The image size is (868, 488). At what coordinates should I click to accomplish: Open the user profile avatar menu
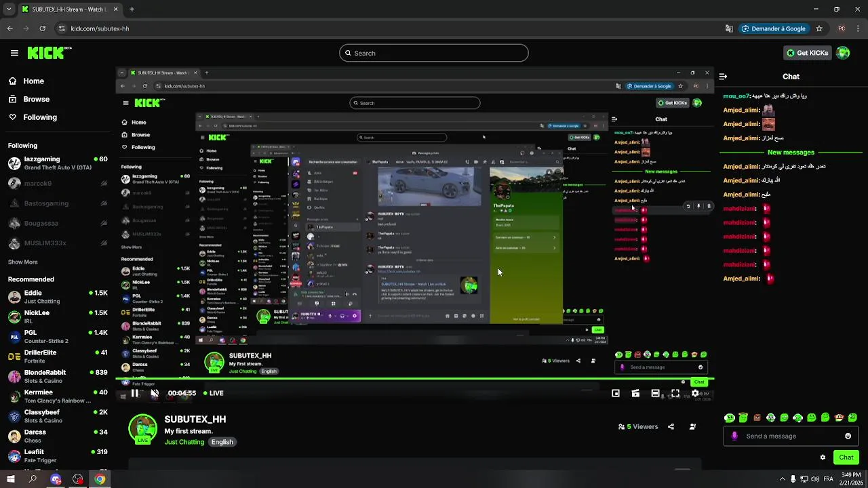pyautogui.click(x=843, y=53)
